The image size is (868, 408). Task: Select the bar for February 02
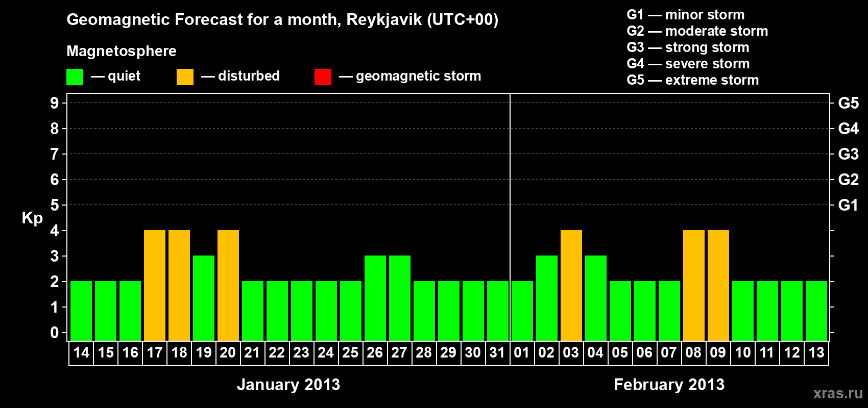coord(547,298)
